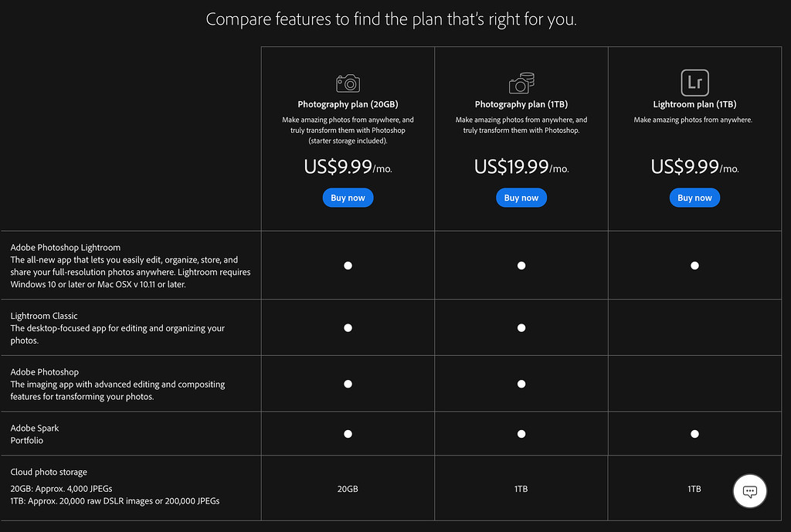Click the Adobe Photoshop dot under Photography plan (1TB)
Viewport: 791px width, 532px height.
coord(521,384)
